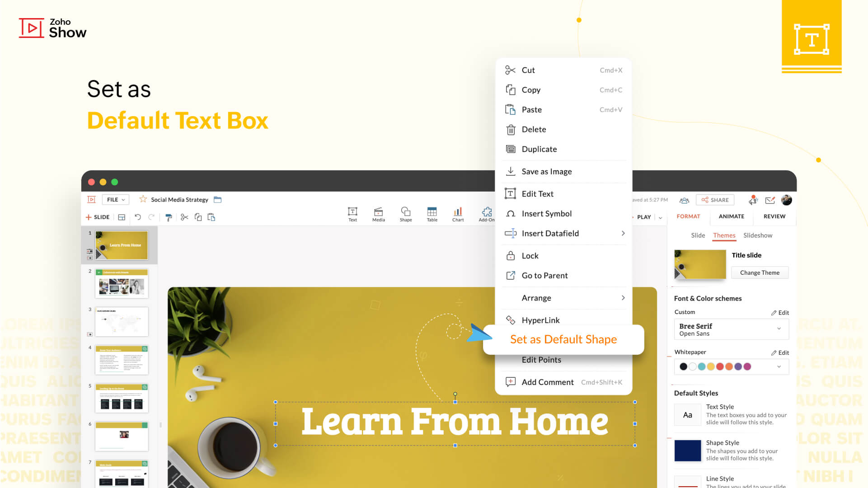The height and width of the screenshot is (488, 868).
Task: Select Set as Default Shape option
Action: click(x=563, y=338)
